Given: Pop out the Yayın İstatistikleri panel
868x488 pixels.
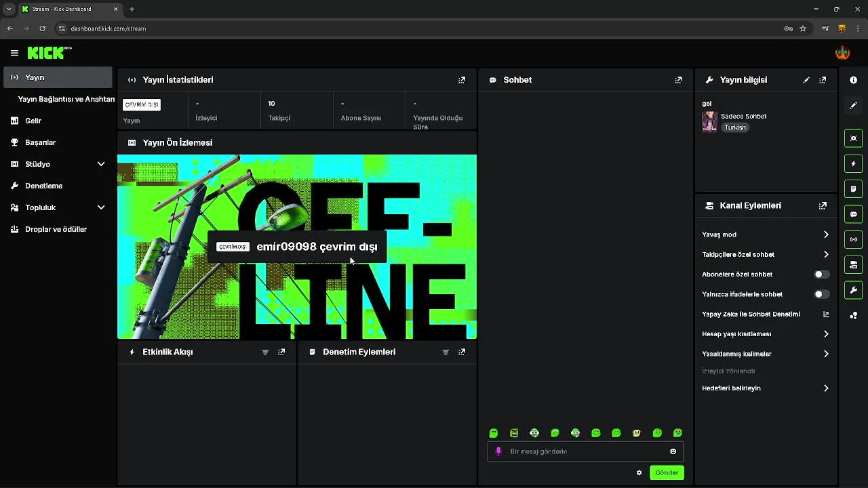Looking at the screenshot, I should (x=462, y=80).
